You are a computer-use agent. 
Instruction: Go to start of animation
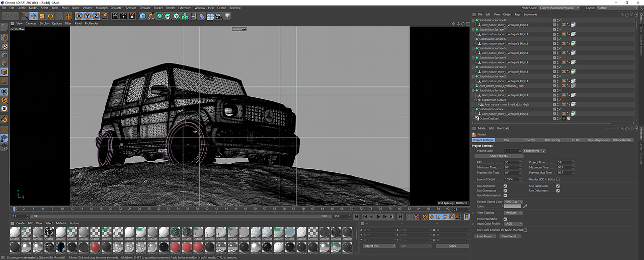coord(356,217)
